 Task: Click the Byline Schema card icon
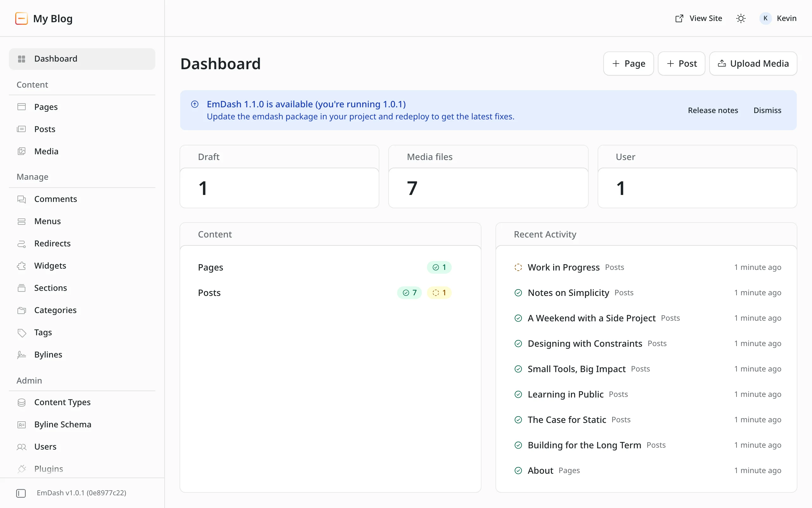[x=22, y=425]
